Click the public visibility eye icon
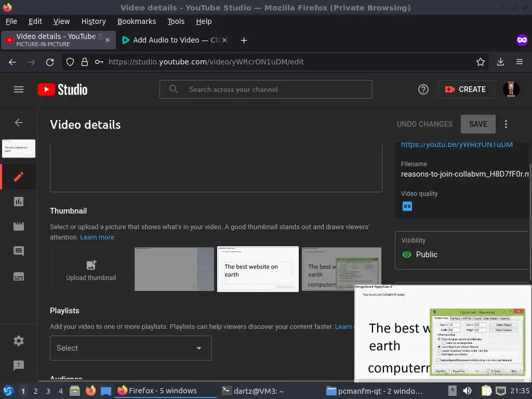 point(406,255)
